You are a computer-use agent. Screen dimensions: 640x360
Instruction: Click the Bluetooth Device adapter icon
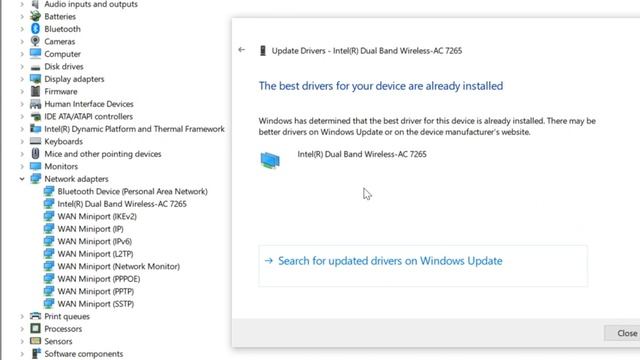tap(49, 191)
